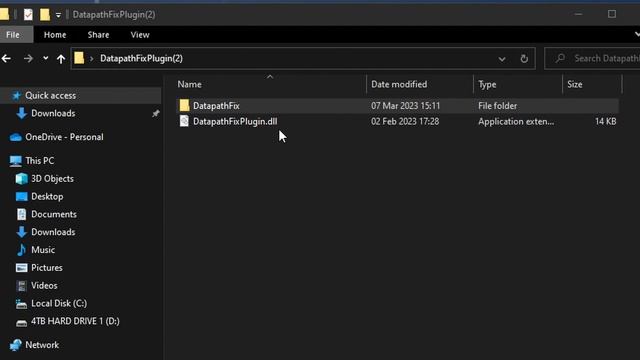Click the Properties checkmark icon in title bar

click(28, 15)
